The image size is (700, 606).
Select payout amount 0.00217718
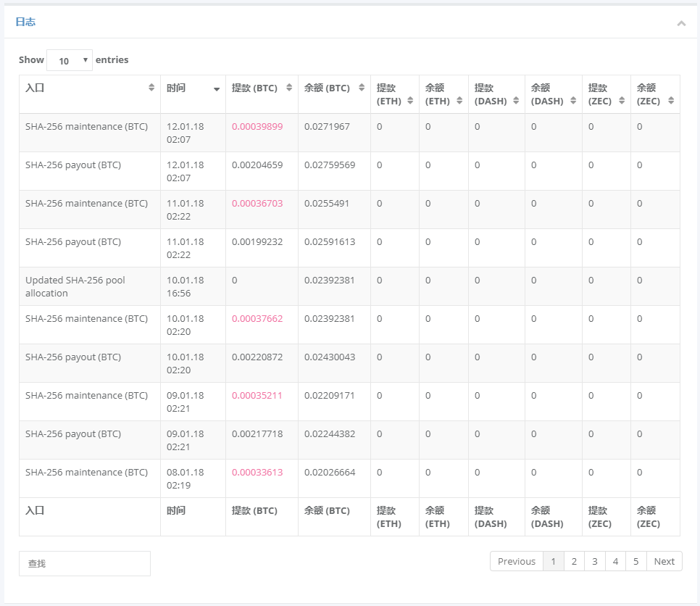click(257, 433)
